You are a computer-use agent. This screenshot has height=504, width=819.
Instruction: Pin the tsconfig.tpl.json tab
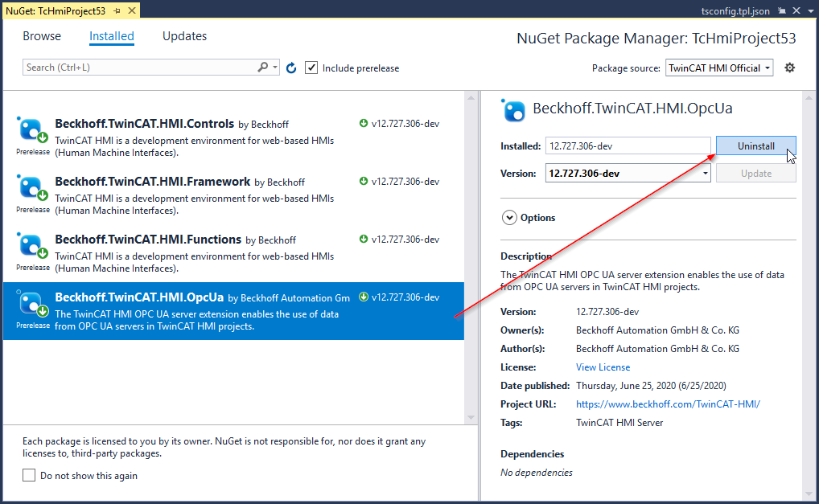tap(782, 10)
